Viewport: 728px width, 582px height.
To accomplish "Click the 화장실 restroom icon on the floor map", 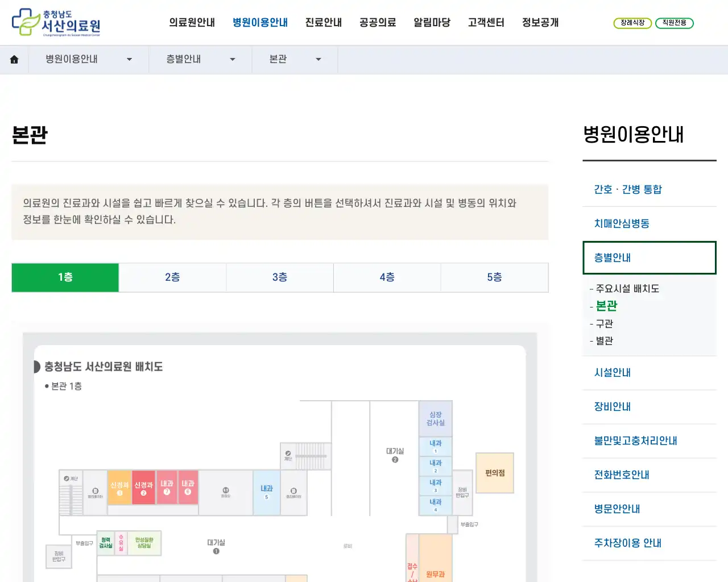I will tap(226, 490).
